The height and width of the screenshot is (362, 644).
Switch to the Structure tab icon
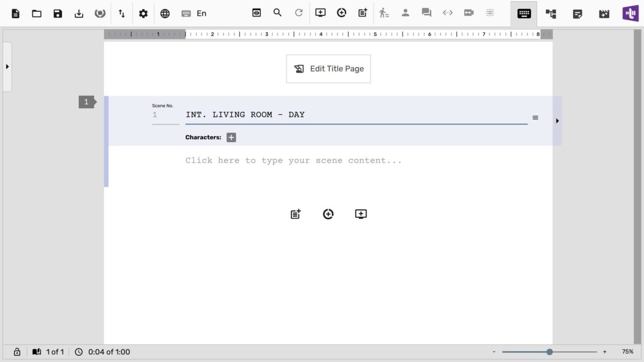pos(551,14)
